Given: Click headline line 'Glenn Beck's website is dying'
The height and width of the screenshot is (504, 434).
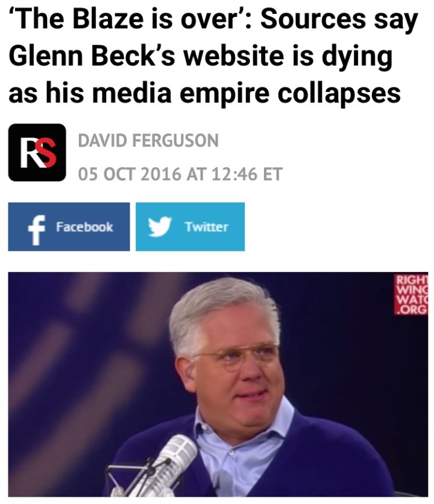Looking at the screenshot, I should pyautogui.click(x=201, y=55).
